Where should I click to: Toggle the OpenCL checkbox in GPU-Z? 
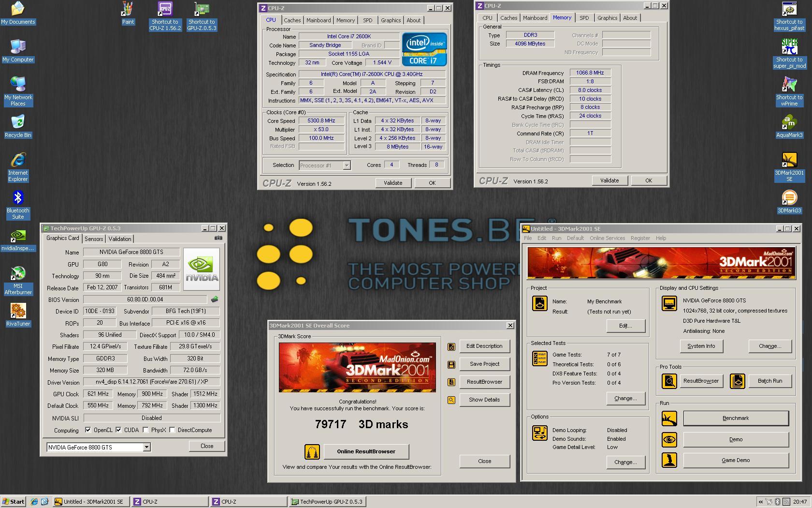pos(87,430)
